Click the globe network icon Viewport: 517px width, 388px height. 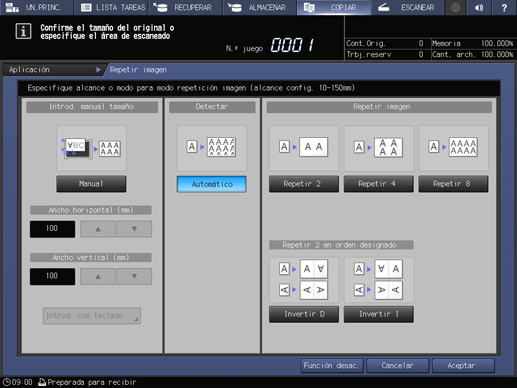pos(456,7)
